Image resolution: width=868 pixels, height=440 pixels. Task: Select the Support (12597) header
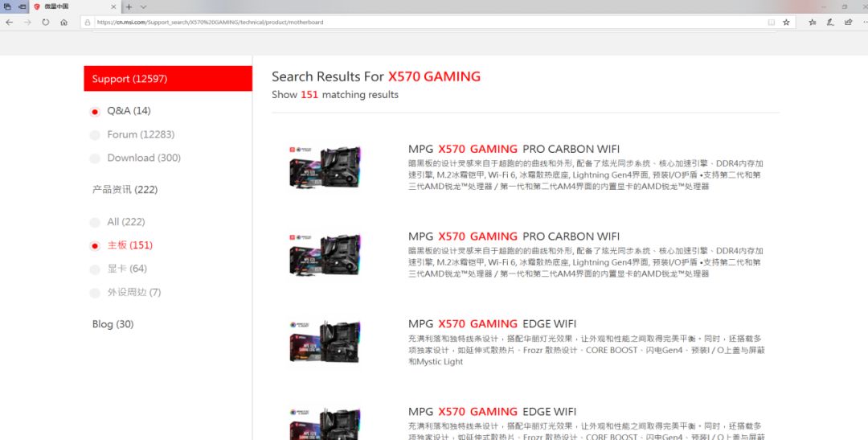coord(168,79)
